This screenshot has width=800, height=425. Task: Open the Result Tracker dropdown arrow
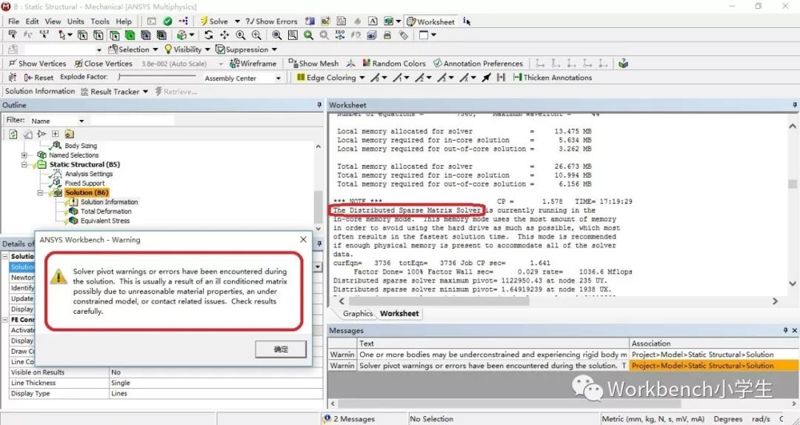(145, 91)
